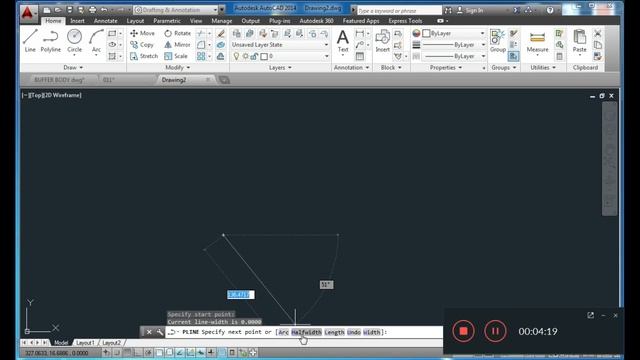
Task: Select the Rectangle draw tool icon
Action: 112,33
